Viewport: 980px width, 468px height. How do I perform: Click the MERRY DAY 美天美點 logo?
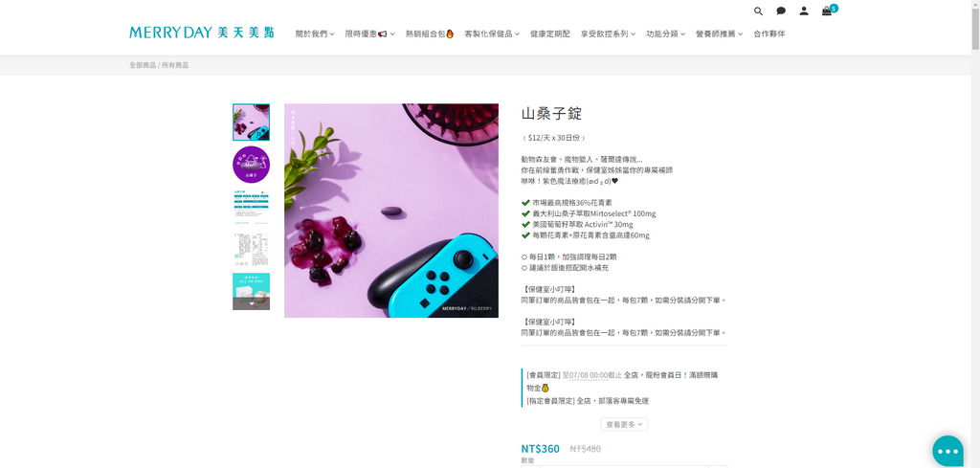[x=201, y=33]
